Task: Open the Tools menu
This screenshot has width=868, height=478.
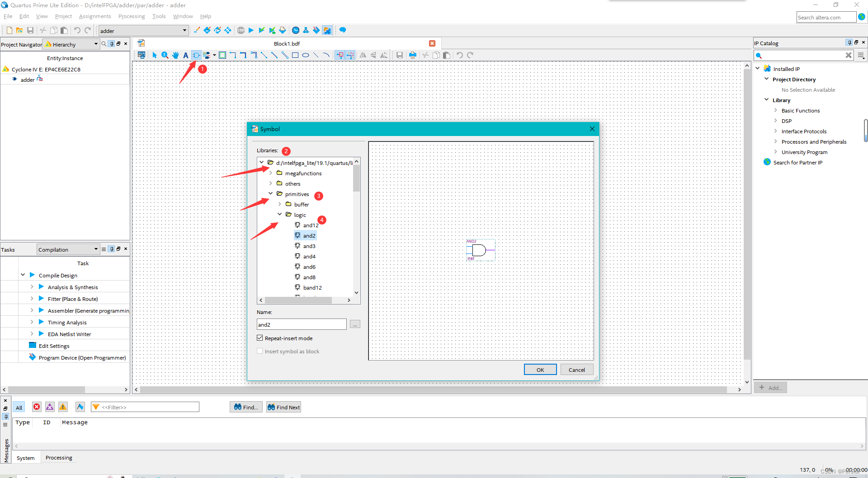Action: [159, 16]
